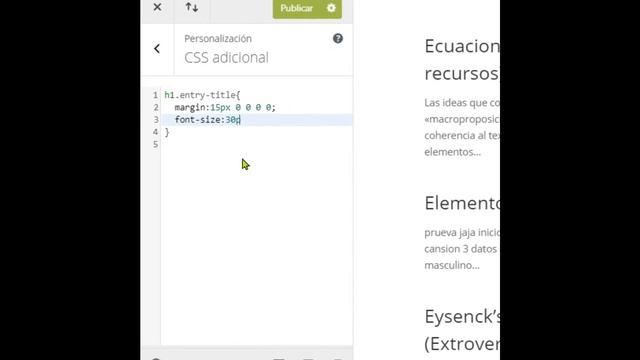Close the WordPress Customizer with the X icon

coord(157,7)
